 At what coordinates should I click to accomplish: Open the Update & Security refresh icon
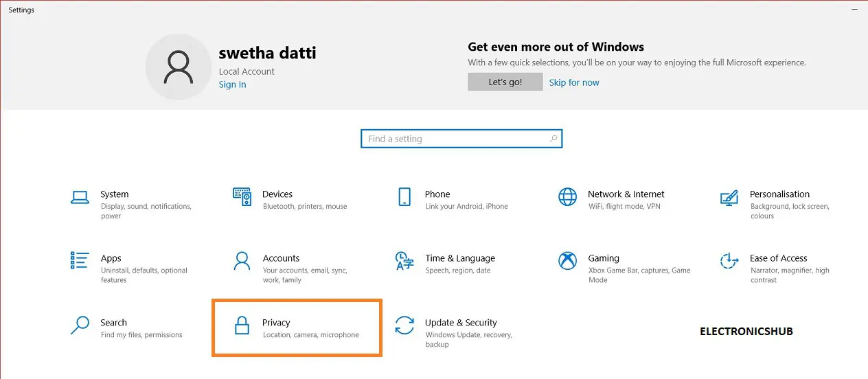click(404, 325)
